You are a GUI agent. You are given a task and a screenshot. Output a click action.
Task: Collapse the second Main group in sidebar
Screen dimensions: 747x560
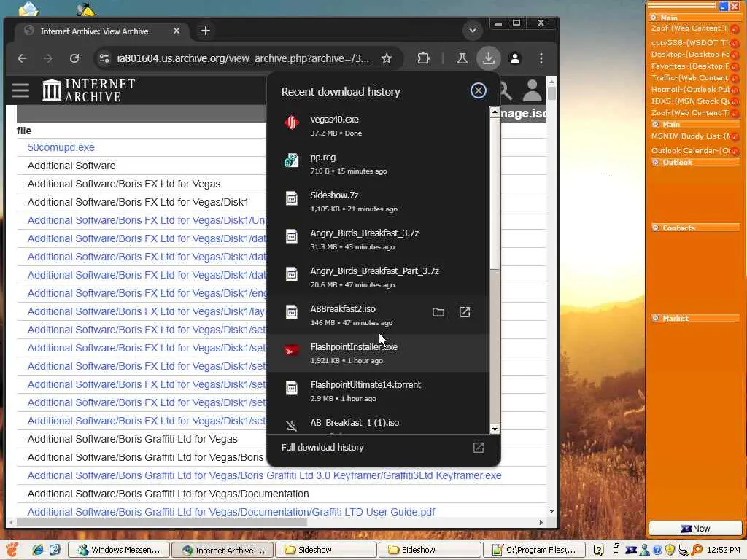click(656, 124)
